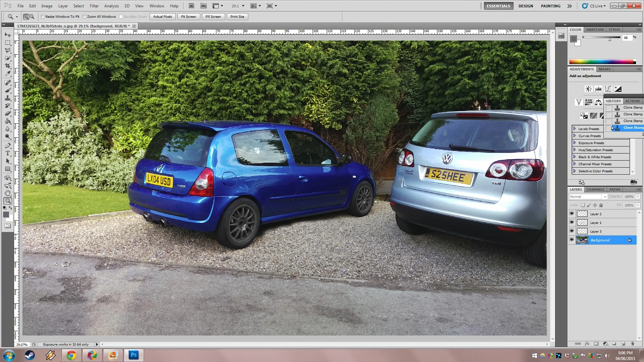Image resolution: width=644 pixels, height=362 pixels.
Task: Select the Clone Stamp tool in toolbox
Action: (x=8, y=98)
